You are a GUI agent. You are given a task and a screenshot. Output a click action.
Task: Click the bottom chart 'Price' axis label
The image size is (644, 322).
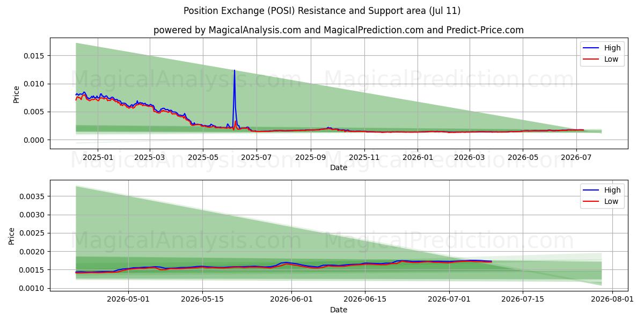12,236
